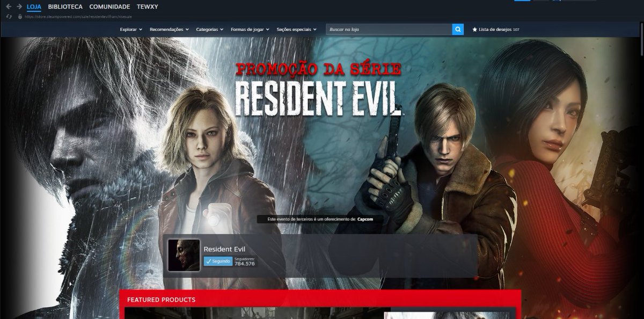Open the LOJA tab

point(34,6)
